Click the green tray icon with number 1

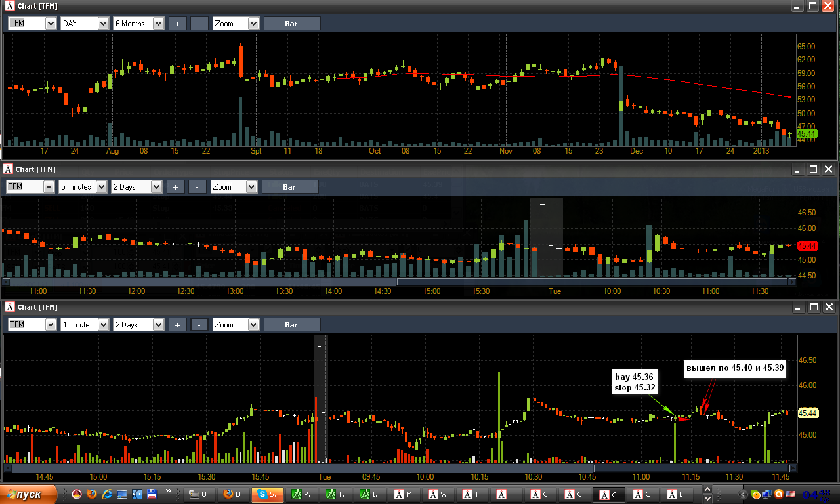(755, 494)
